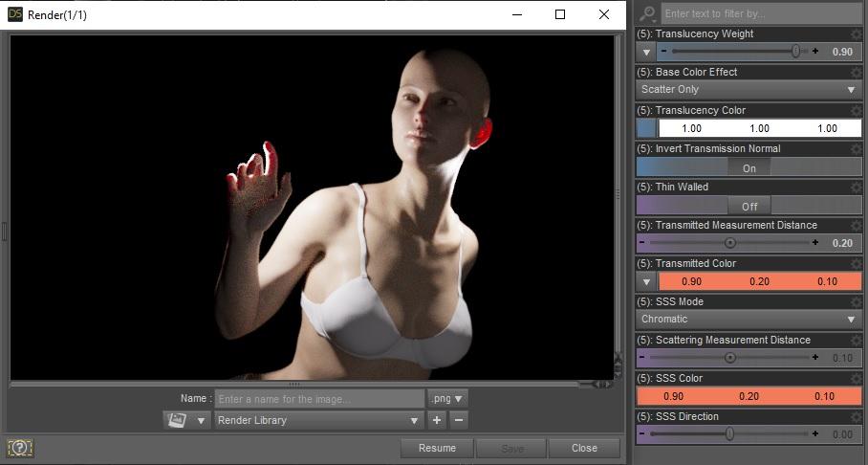Click the Translucency Weight 0.90 value
The width and height of the screenshot is (868, 465).
click(842, 52)
